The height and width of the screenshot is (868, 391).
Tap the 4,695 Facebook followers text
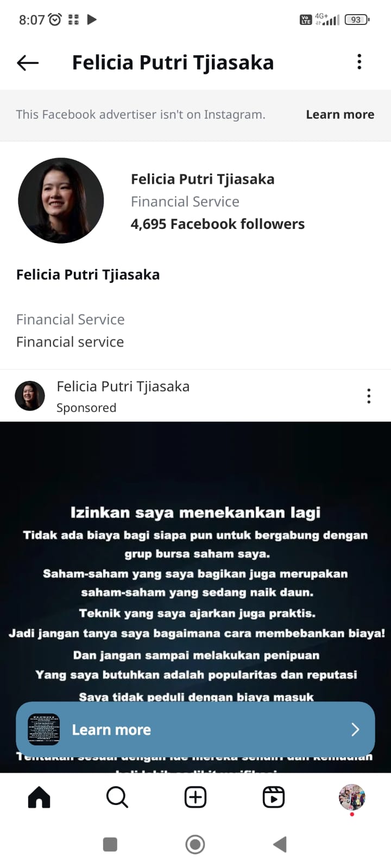218,224
